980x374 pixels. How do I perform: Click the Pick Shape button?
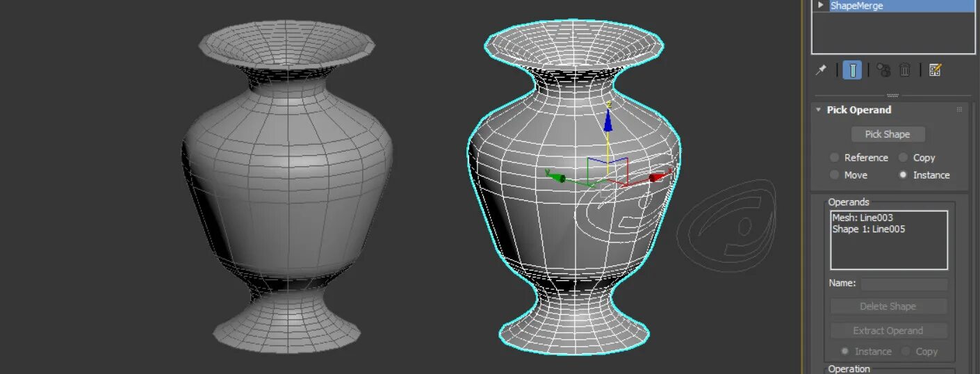point(888,134)
